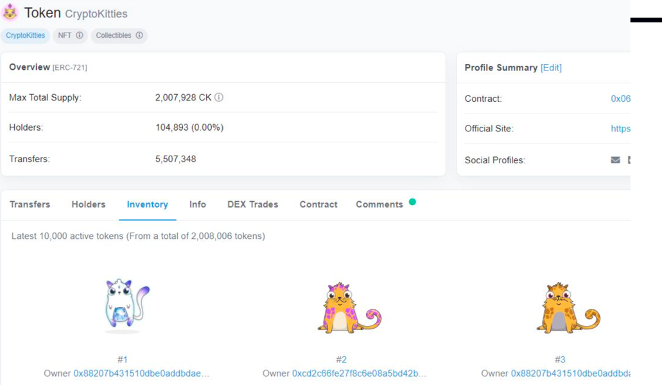Open the Contract tab
This screenshot has width=662, height=386.
point(318,204)
